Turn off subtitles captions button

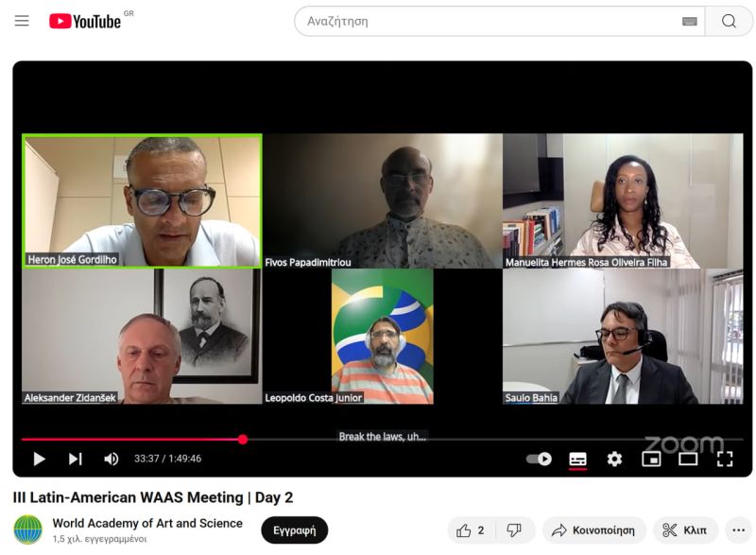click(577, 460)
